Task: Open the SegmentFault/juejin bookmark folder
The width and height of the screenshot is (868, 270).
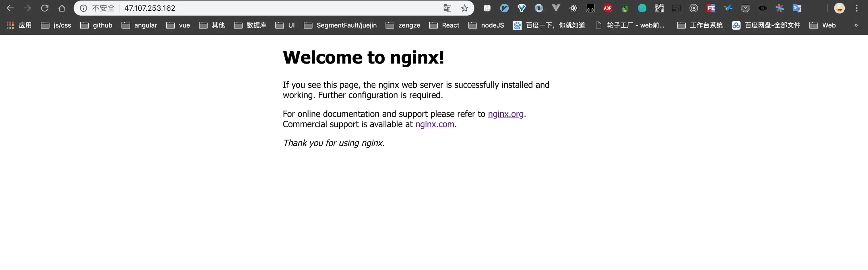Action: (x=340, y=25)
